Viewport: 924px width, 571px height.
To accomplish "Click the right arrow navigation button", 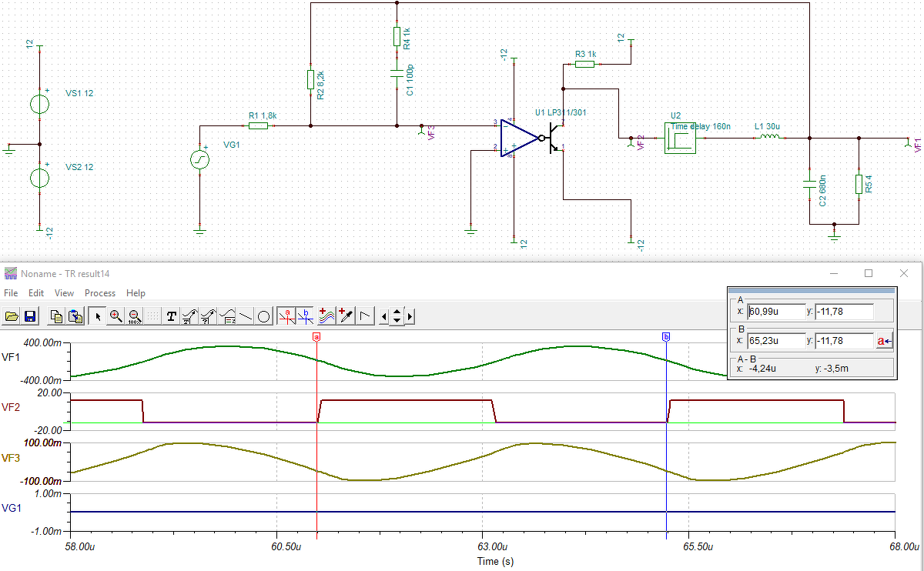I will tap(410, 316).
